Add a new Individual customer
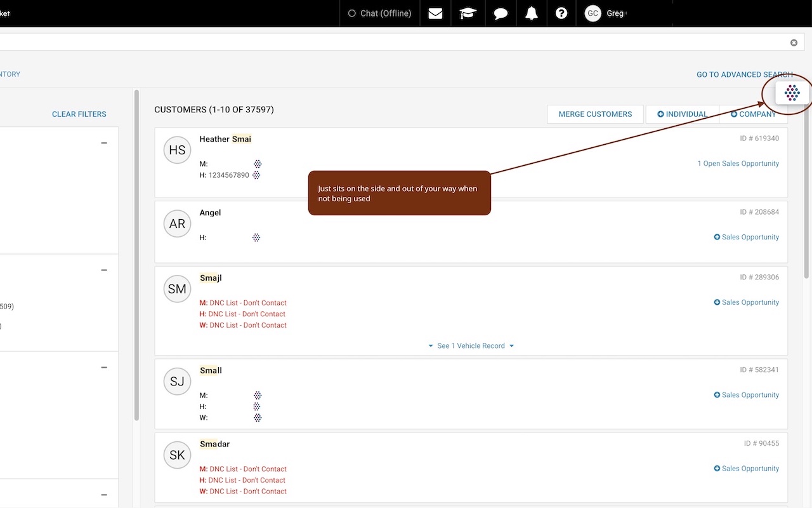 (682, 114)
